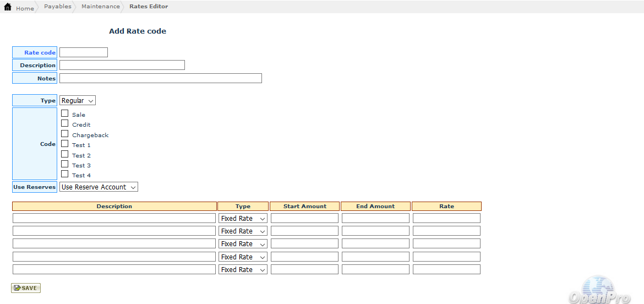Image resolution: width=644 pixels, height=304 pixels.
Task: Open first row Fixed Rate dropdown
Action: [243, 219]
